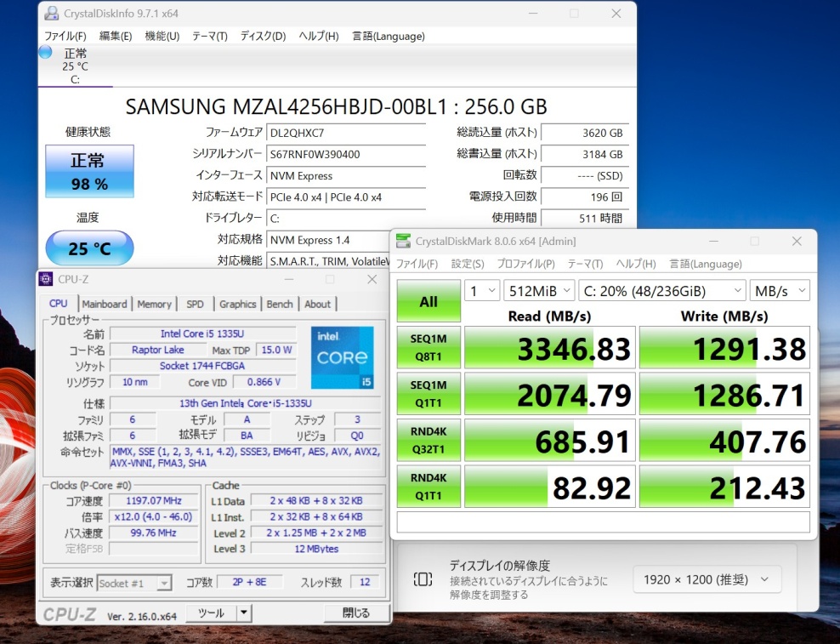Click the CrystalDiskInfo title bar app icon
This screenshot has height=644, width=840.
(52, 14)
